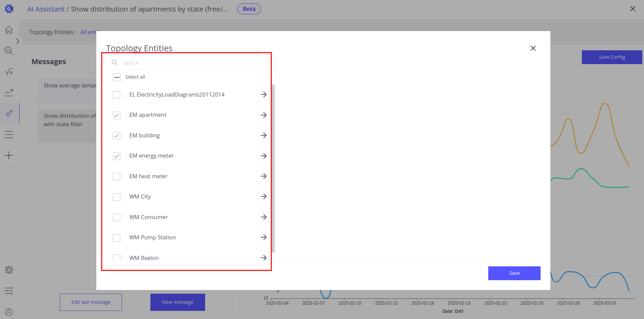Screen dimensions: 644x319
Task: Expand the sidebar using chevron
Action: click(18, 41)
